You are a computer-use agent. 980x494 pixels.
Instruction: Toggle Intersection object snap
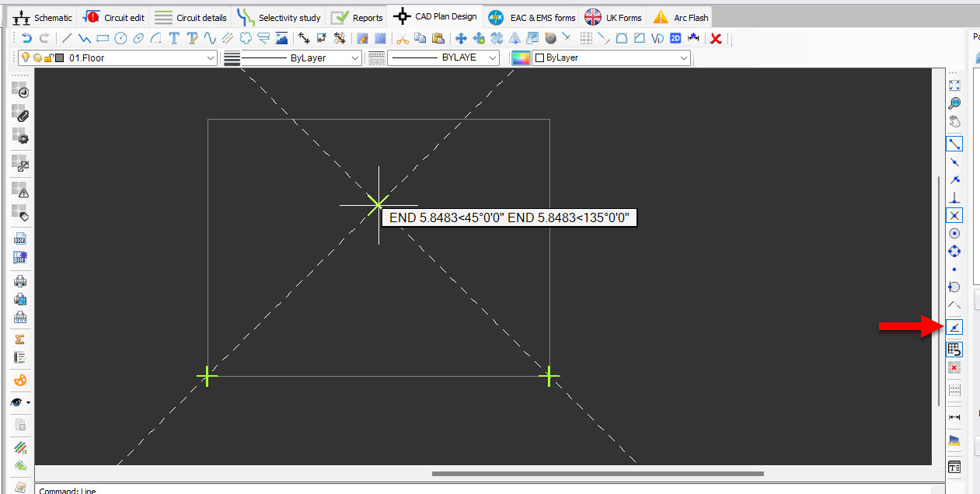(955, 215)
